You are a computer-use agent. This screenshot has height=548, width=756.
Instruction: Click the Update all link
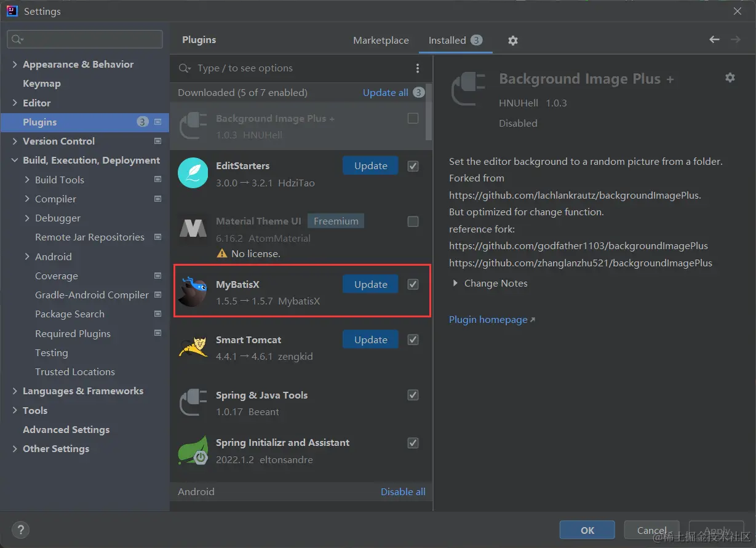pyautogui.click(x=386, y=93)
